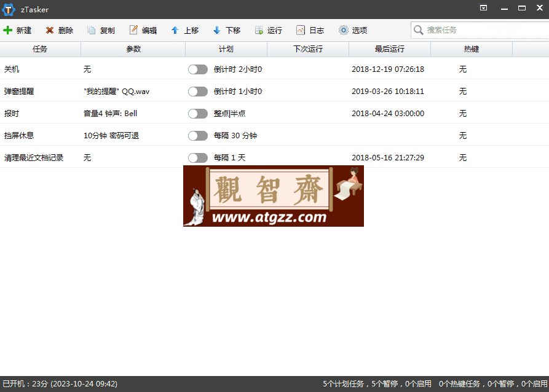Click the 日志 button label
The image size is (549, 392).
[317, 31]
